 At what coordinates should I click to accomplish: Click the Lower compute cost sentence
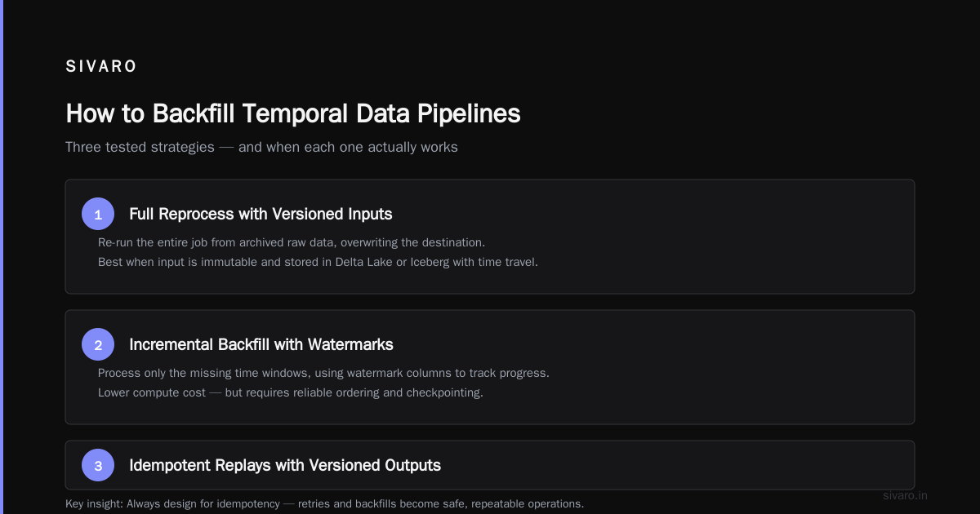click(x=291, y=392)
